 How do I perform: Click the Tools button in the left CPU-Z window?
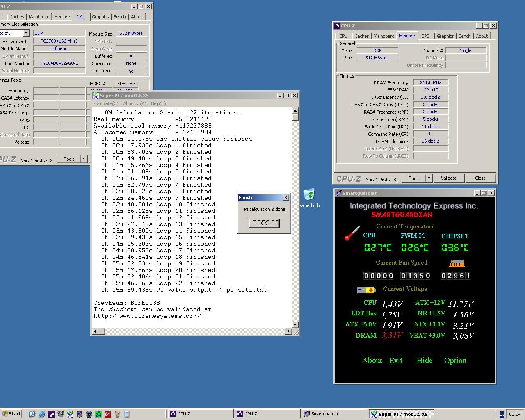click(69, 159)
